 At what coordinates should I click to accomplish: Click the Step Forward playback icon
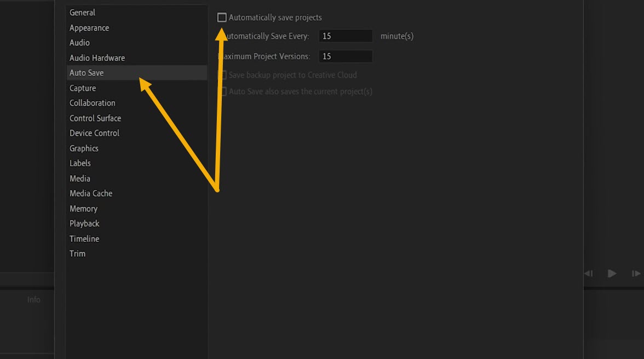[x=635, y=273]
